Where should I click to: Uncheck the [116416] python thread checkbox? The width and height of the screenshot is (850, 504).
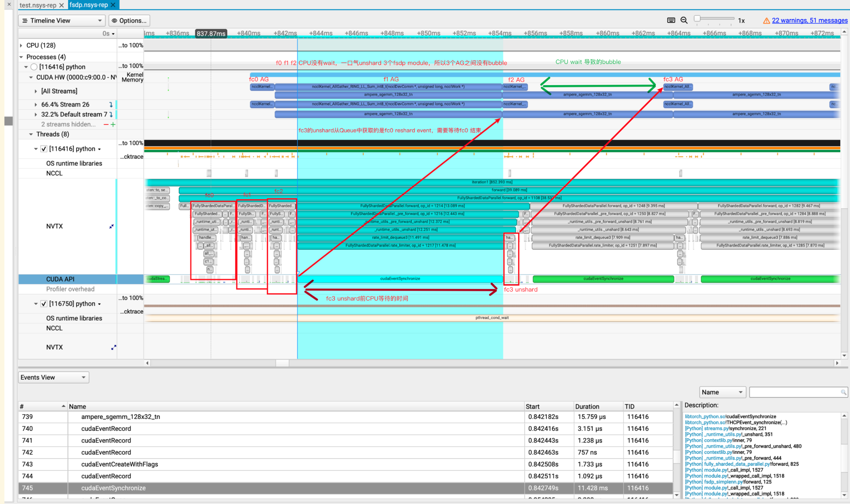pyautogui.click(x=44, y=149)
